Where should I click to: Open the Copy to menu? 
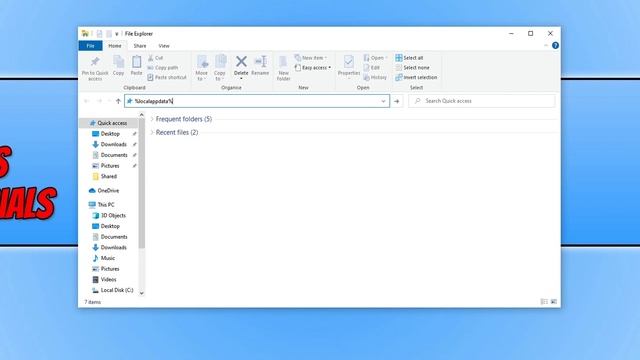pyautogui.click(x=220, y=68)
